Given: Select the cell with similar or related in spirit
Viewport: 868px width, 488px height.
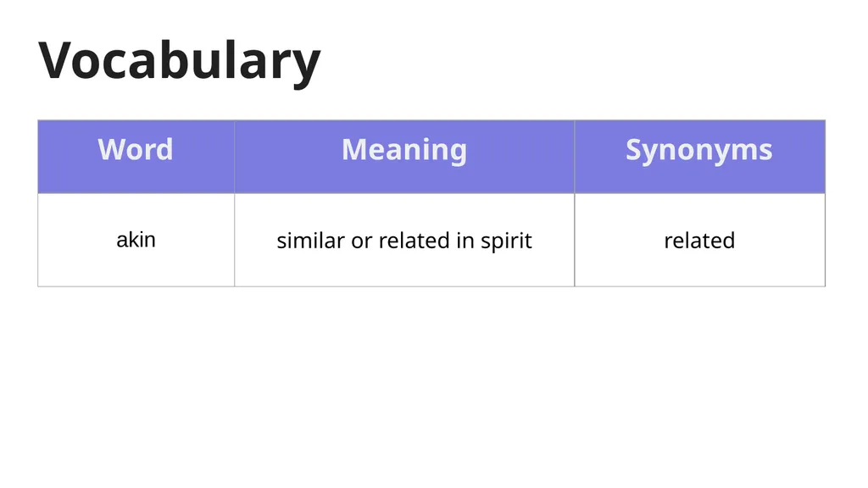Looking at the screenshot, I should click(x=404, y=240).
